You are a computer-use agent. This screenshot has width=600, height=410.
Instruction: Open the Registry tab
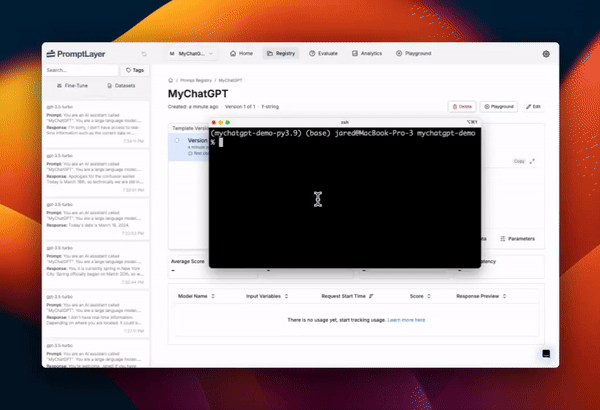[281, 53]
